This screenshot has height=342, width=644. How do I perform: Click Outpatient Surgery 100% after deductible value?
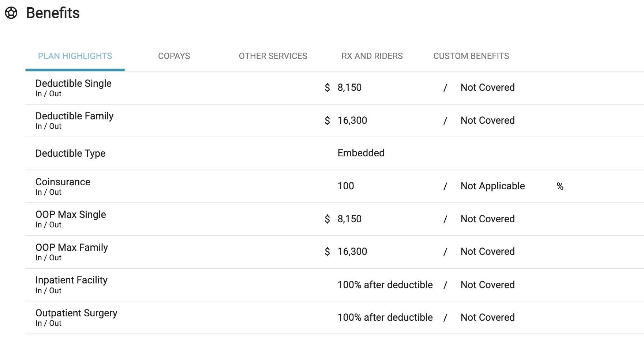pyautogui.click(x=385, y=317)
